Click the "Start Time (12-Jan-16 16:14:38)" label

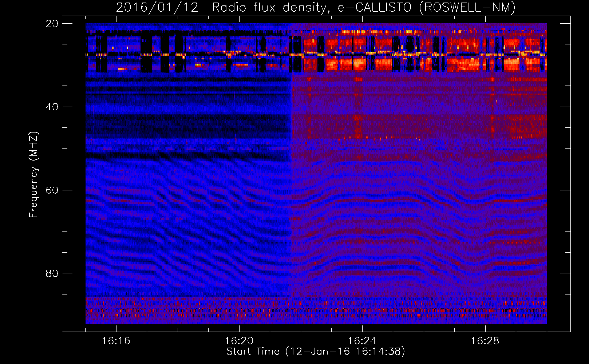316,352
